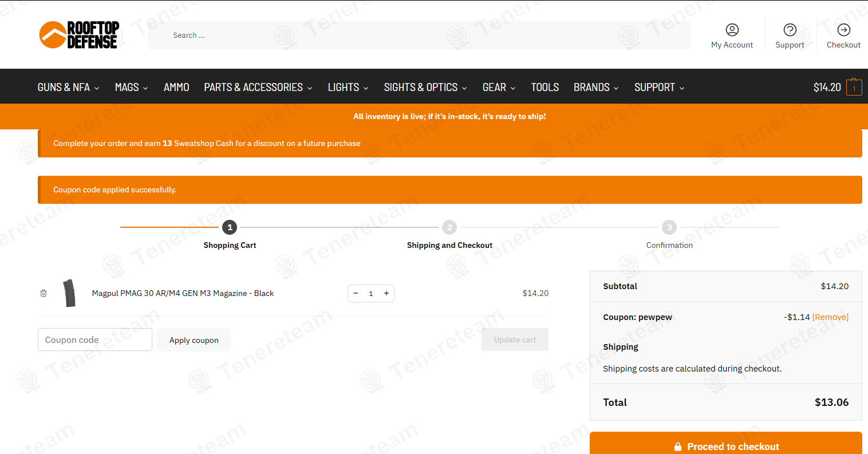868x454 pixels.
Task: Click the Support question mark icon
Action: (790, 30)
